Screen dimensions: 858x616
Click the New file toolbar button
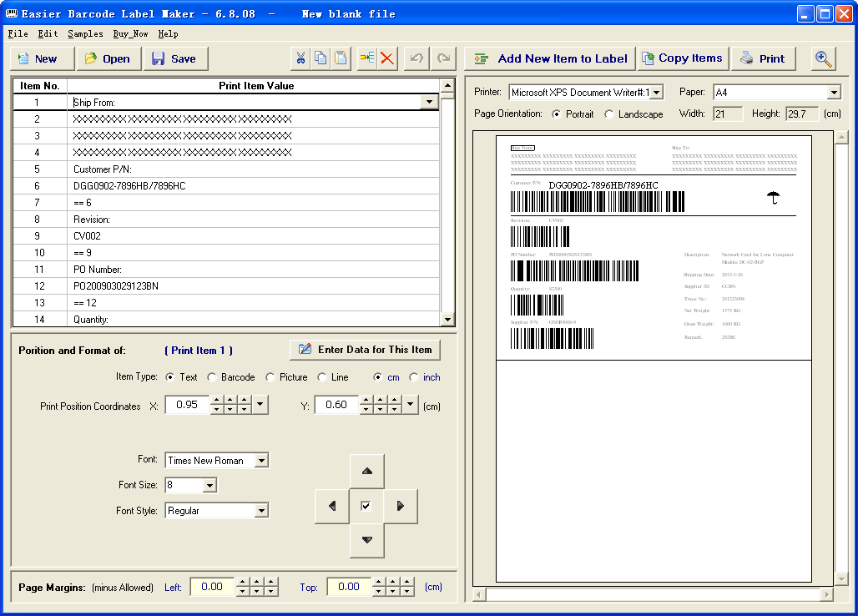click(42, 58)
